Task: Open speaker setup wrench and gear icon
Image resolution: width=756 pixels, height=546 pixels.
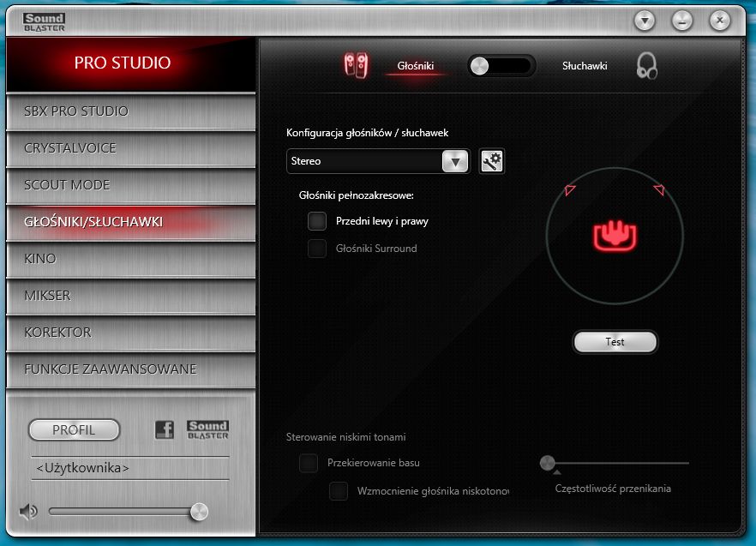Action: coord(492,161)
